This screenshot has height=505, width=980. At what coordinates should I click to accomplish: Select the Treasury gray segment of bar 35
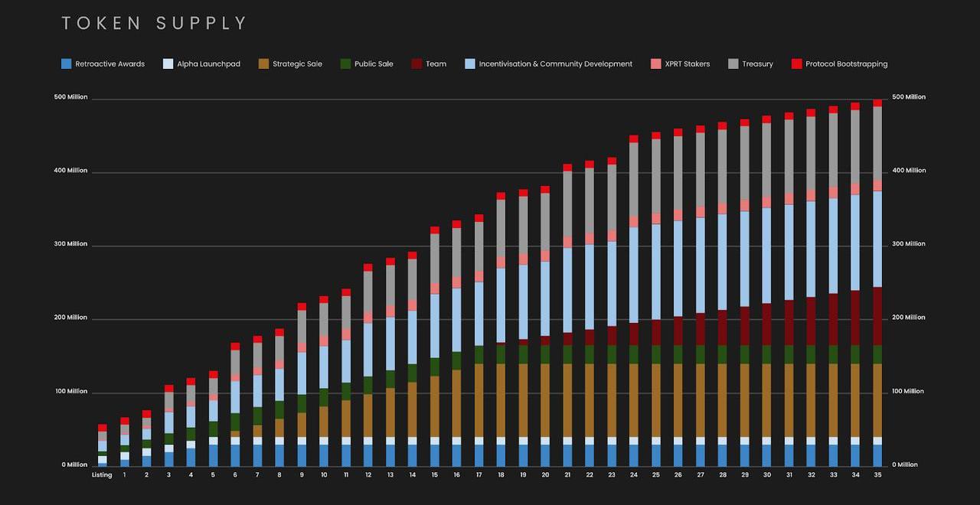[x=877, y=143]
